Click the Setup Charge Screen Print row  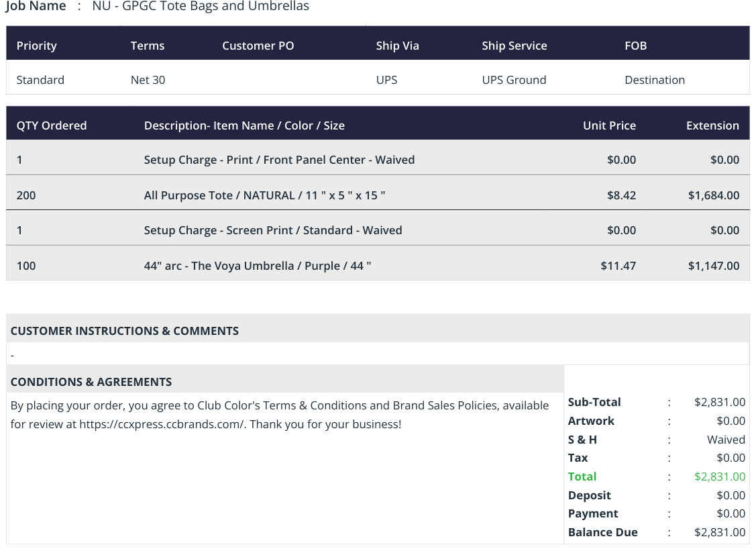(378, 230)
